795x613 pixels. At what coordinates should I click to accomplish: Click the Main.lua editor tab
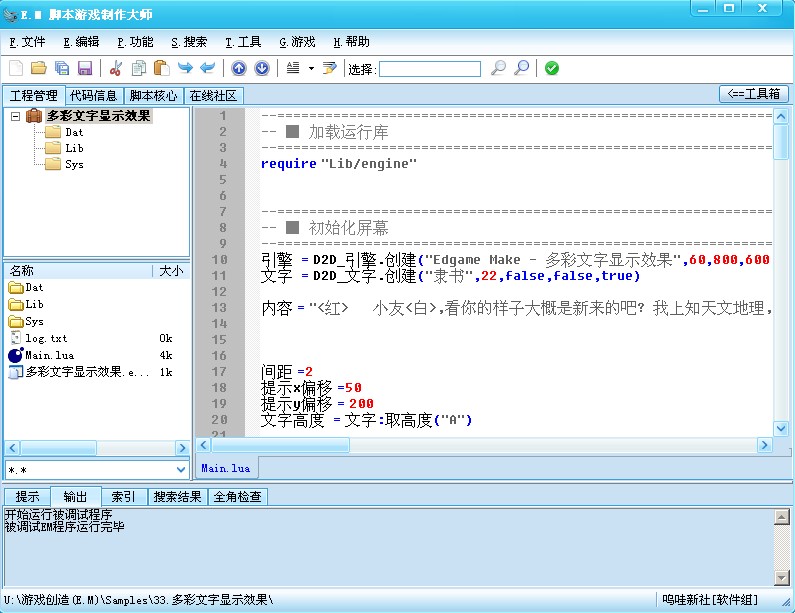click(x=226, y=468)
